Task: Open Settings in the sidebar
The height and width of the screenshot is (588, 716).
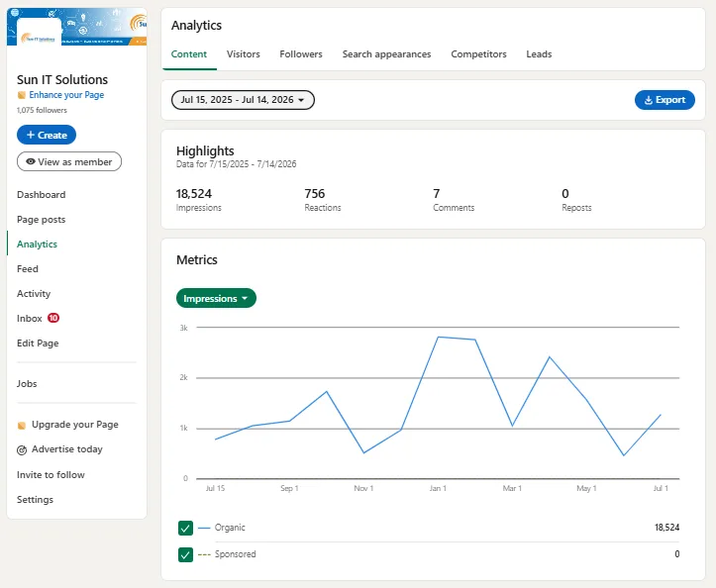Action: (x=36, y=500)
